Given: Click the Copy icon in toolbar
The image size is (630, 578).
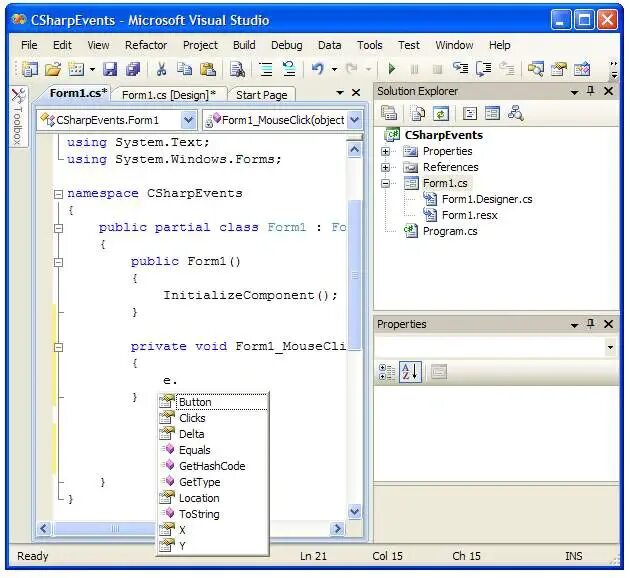Looking at the screenshot, I should tap(184, 69).
